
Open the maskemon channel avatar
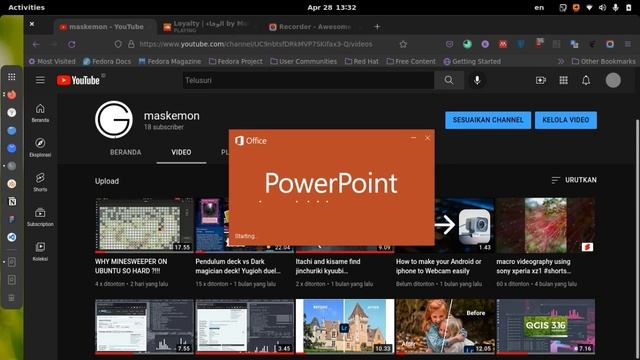click(114, 120)
